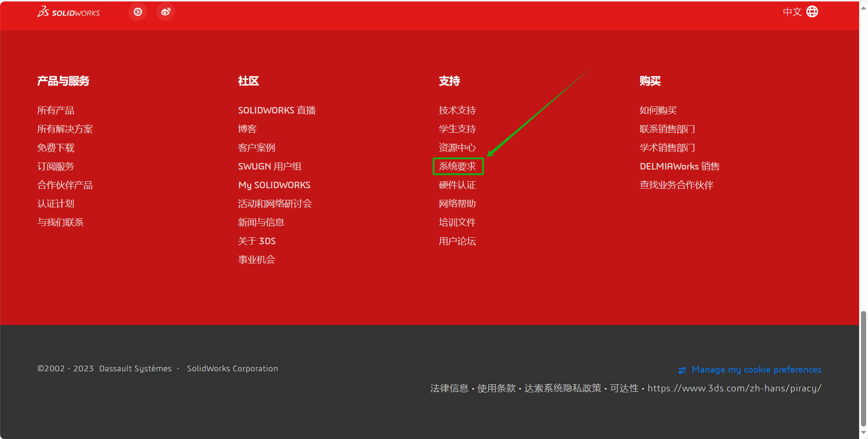868x439 pixels.
Task: Select 中文 language option in the header
Action: point(792,12)
